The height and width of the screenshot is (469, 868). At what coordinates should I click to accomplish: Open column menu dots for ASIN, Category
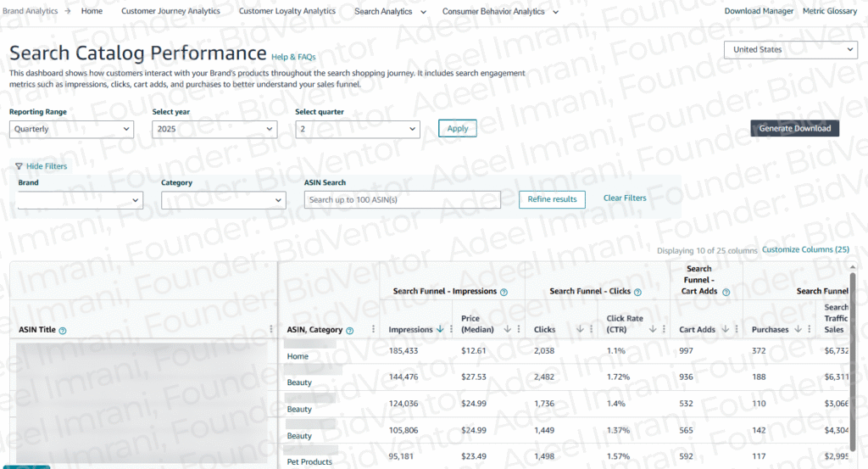point(373,329)
